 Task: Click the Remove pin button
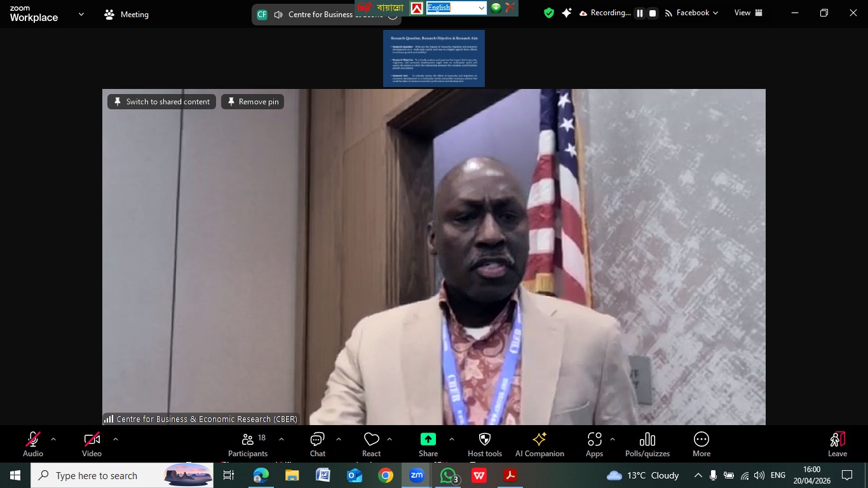click(x=252, y=102)
